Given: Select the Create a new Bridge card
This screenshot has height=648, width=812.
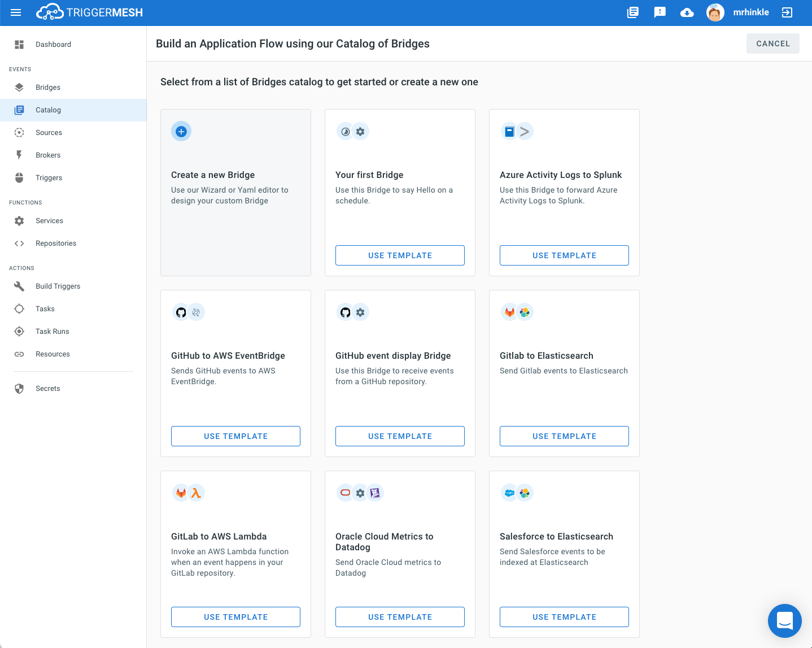Looking at the screenshot, I should [x=235, y=193].
